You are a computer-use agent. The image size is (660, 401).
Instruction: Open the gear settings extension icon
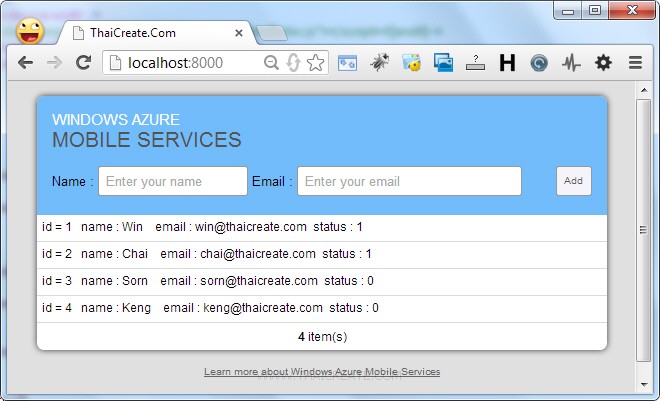[x=603, y=63]
